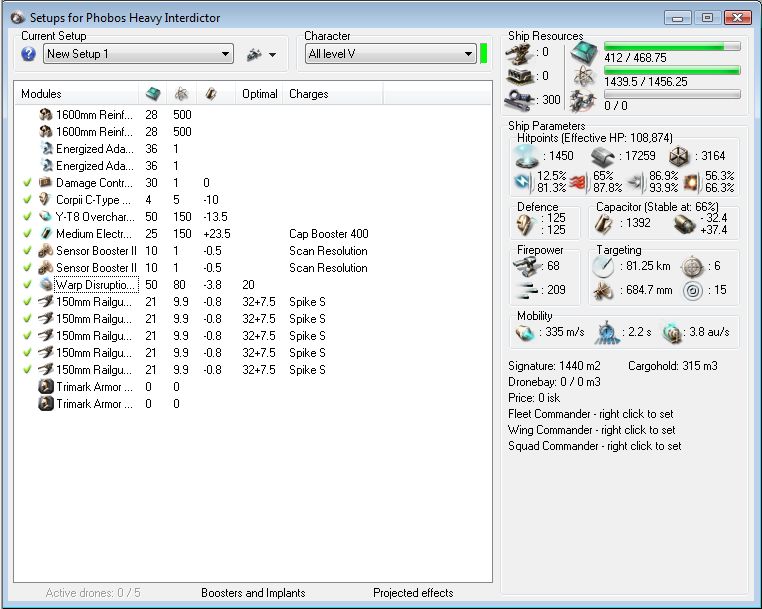762x609 pixels.
Task: Click the blue help question mark icon
Action: pos(29,53)
